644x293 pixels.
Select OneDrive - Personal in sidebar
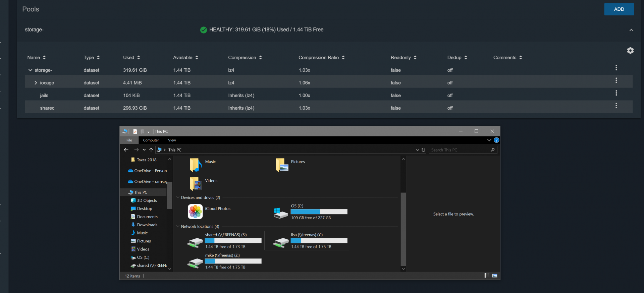[147, 171]
